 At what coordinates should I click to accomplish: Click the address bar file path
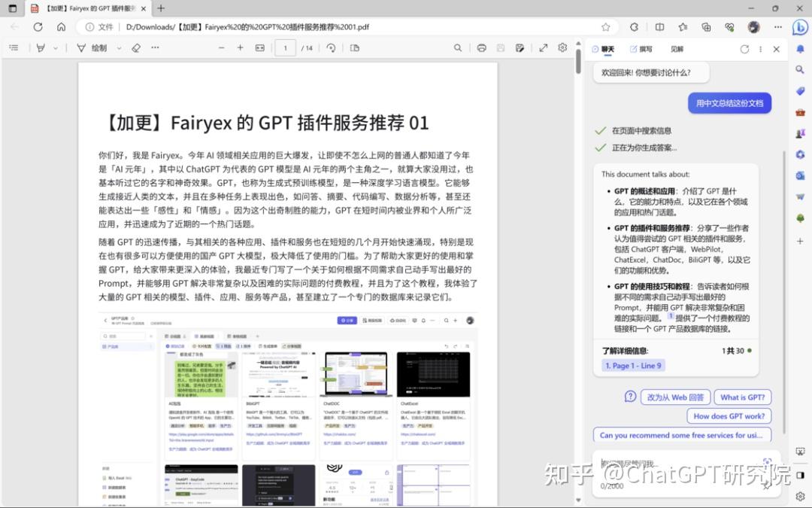coord(247,27)
